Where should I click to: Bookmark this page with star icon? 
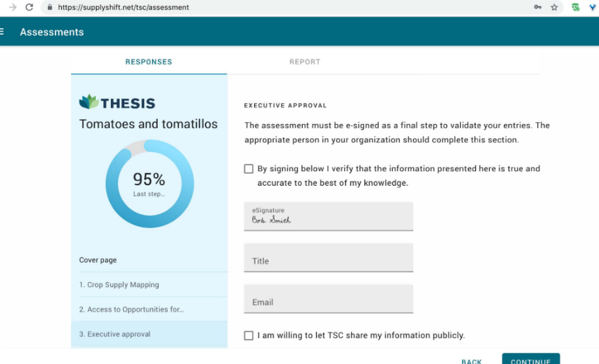(554, 8)
